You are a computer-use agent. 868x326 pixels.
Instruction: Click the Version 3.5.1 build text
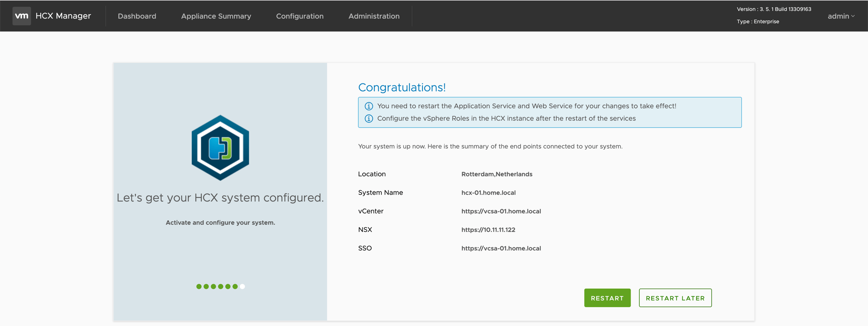[x=774, y=9]
